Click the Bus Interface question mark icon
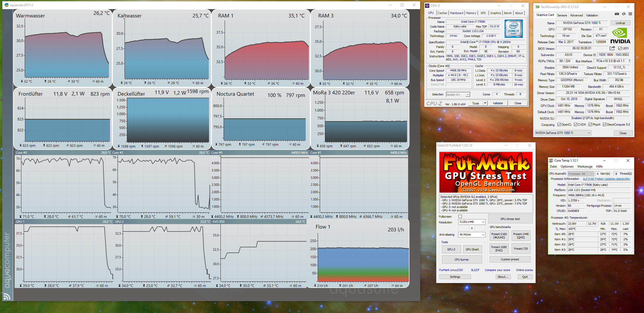The image size is (644, 313). pos(629,61)
